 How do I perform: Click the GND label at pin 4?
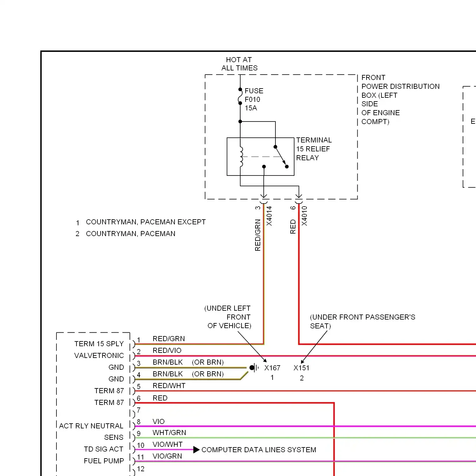(116, 379)
